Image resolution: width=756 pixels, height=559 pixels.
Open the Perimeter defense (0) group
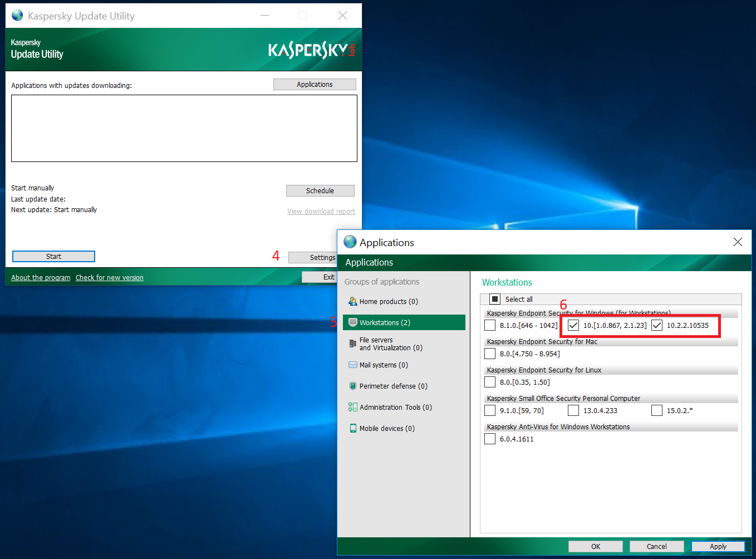(404, 386)
